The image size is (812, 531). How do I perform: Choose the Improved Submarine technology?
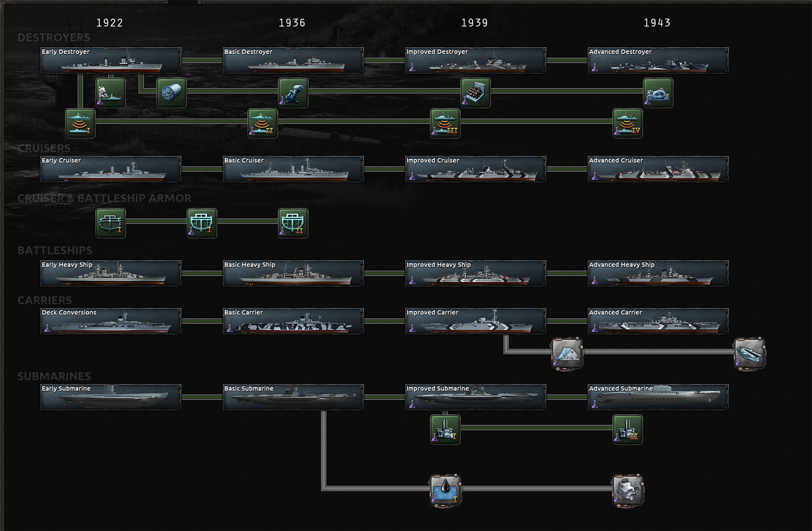pos(476,397)
